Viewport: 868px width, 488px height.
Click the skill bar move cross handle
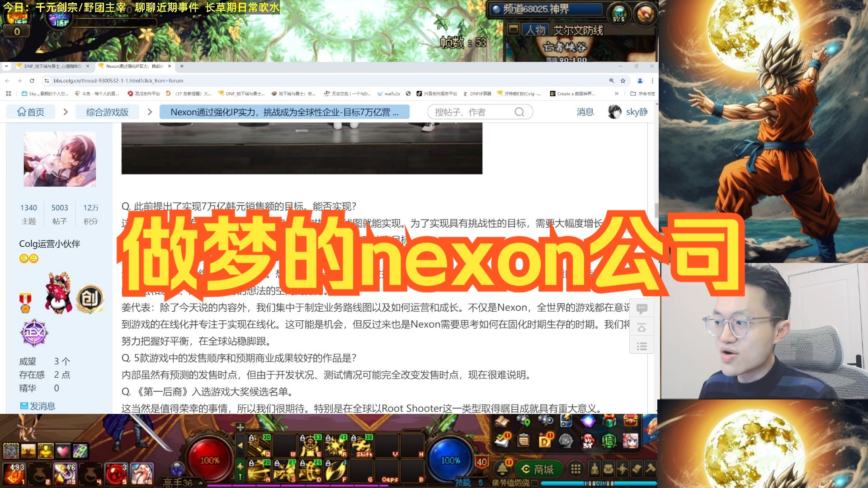tap(241, 427)
